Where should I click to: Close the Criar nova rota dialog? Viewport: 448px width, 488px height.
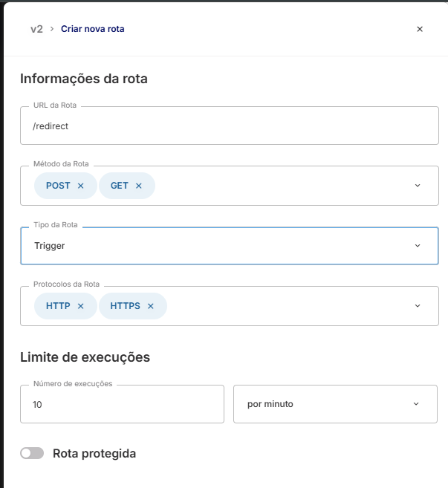click(420, 29)
